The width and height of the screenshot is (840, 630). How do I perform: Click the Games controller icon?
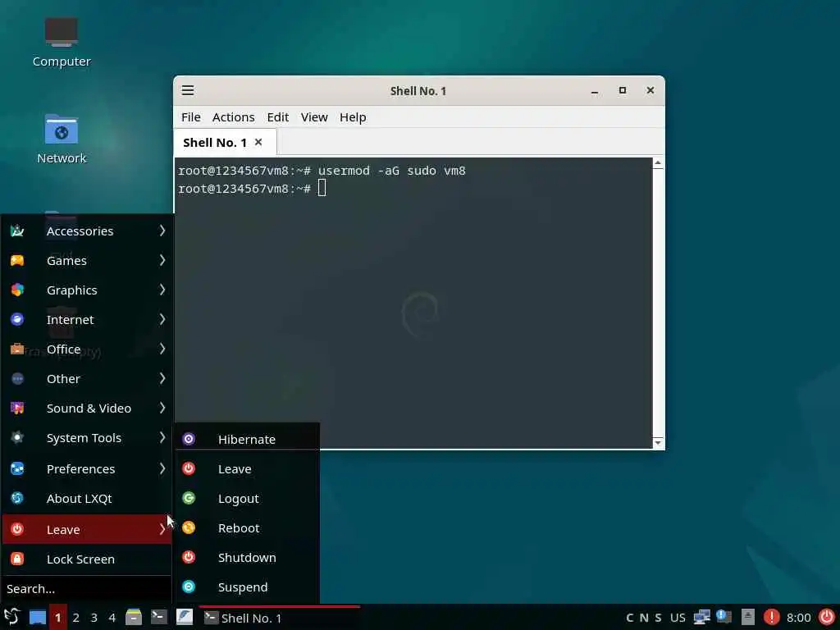pyautogui.click(x=17, y=260)
